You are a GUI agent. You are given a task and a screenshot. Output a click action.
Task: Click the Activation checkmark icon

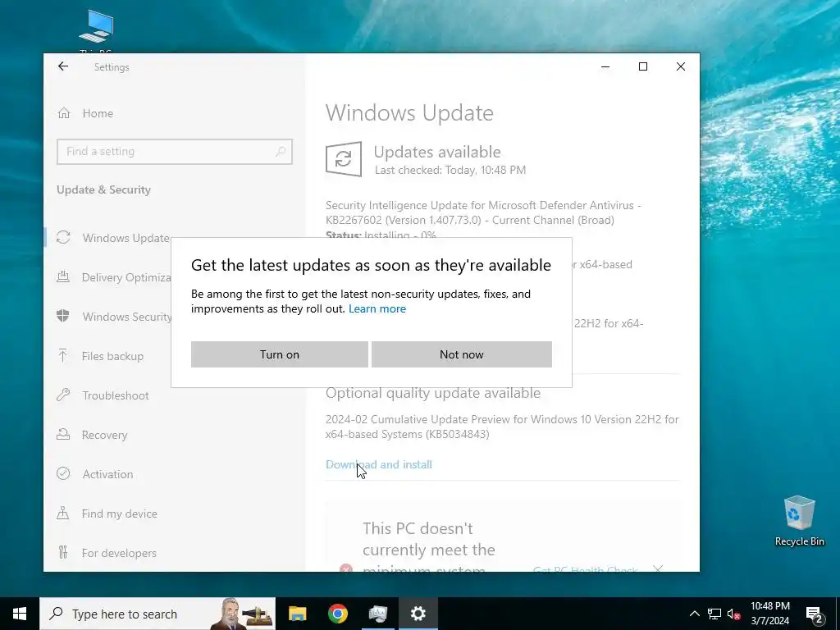(x=63, y=473)
